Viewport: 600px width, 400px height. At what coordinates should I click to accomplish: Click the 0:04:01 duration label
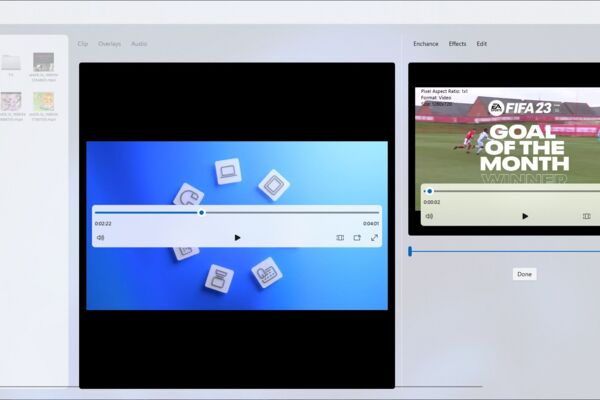tap(371, 224)
